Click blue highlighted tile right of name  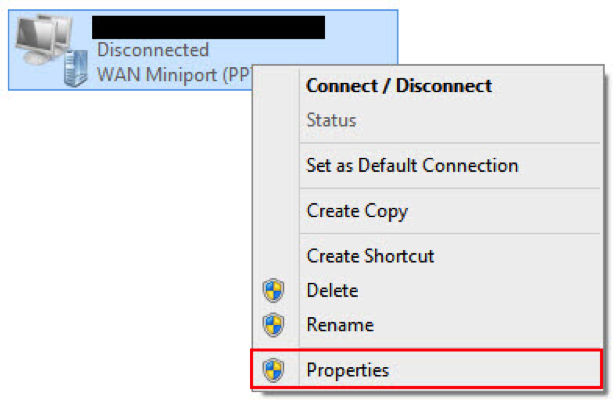point(361,37)
